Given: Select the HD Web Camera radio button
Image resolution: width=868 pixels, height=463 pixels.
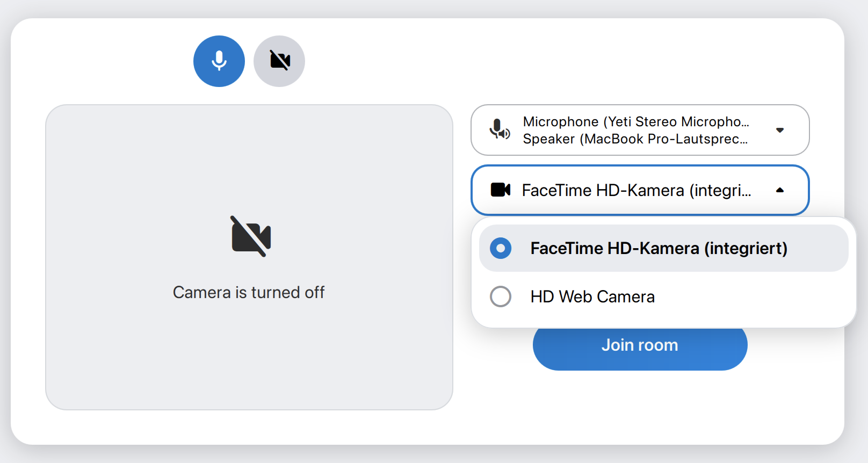Looking at the screenshot, I should [501, 296].
